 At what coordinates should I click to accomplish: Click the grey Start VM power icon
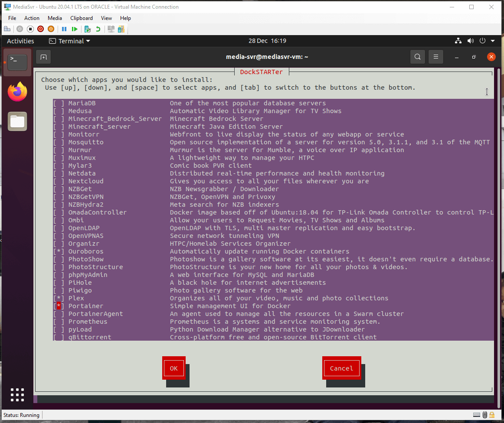tap(20, 29)
